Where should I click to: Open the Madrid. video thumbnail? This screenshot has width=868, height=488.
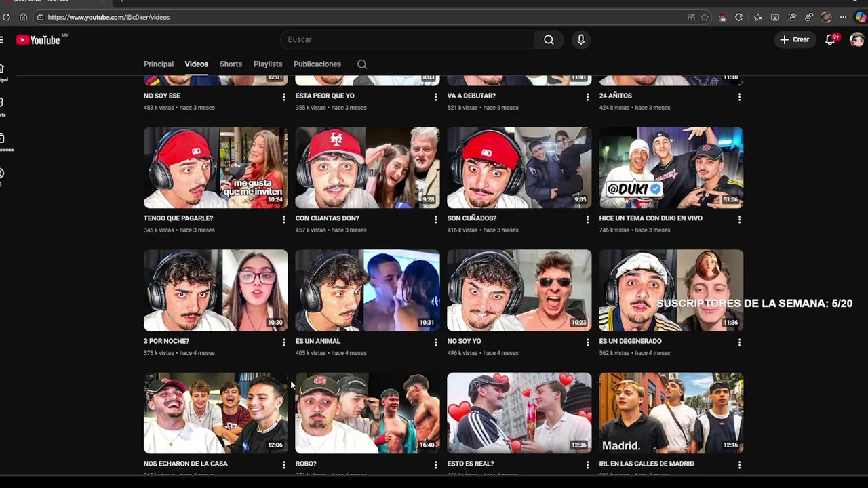[671, 413]
